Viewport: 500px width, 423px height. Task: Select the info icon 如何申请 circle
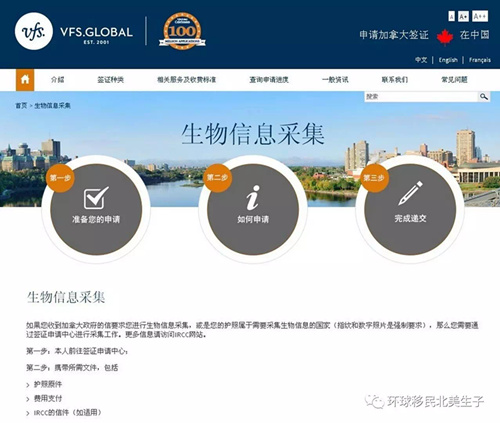253,209
